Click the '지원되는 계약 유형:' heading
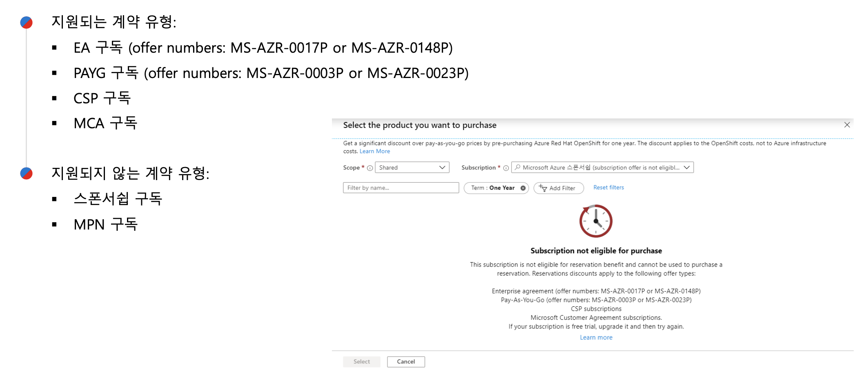The image size is (868, 379). [114, 22]
